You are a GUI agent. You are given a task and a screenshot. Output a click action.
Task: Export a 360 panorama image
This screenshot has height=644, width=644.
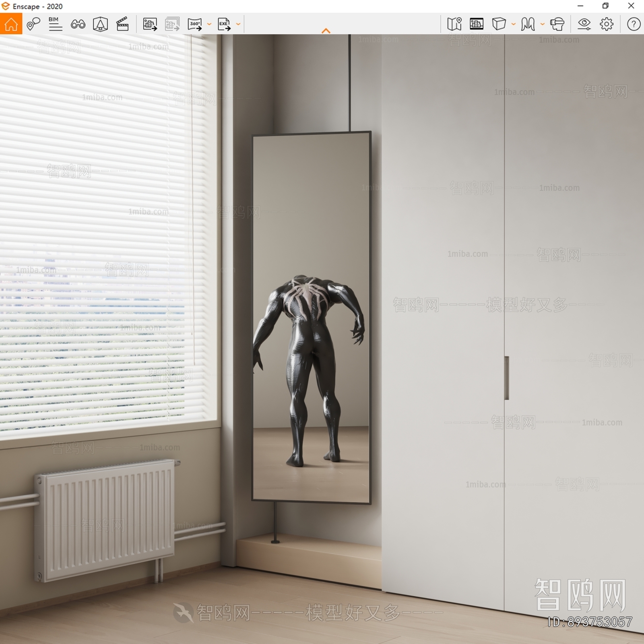point(195,24)
